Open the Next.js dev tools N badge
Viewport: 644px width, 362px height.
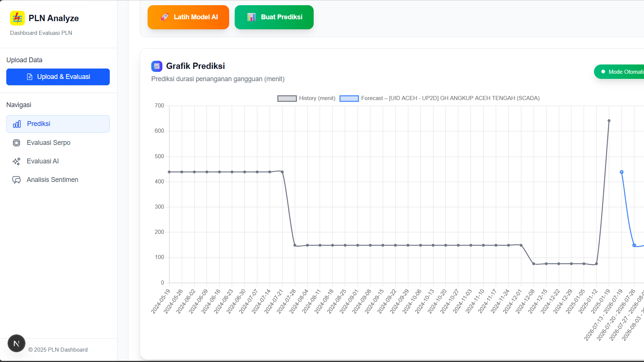click(x=16, y=343)
